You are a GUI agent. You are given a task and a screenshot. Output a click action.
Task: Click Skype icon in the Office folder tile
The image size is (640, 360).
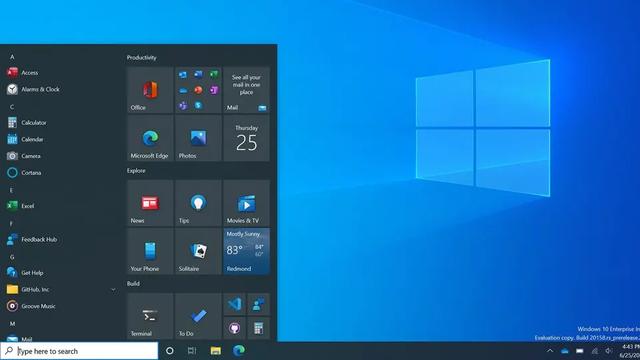pyautogui.click(x=198, y=105)
